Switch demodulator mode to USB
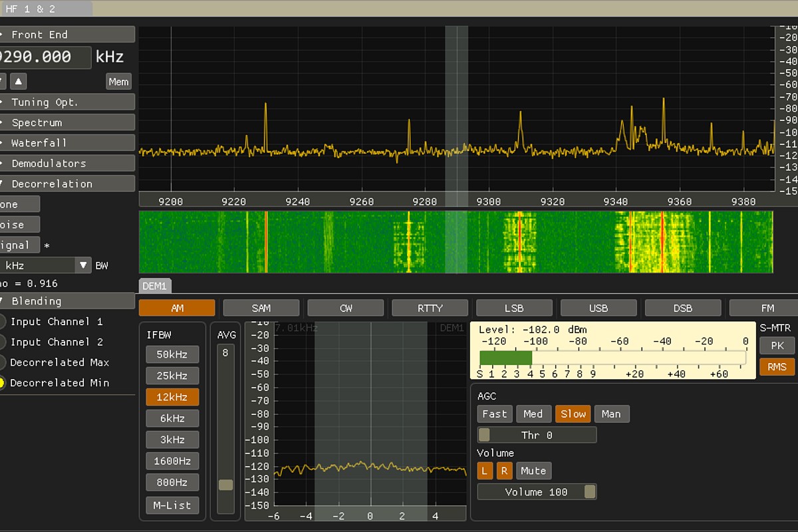The width and height of the screenshot is (798, 532). click(x=598, y=308)
